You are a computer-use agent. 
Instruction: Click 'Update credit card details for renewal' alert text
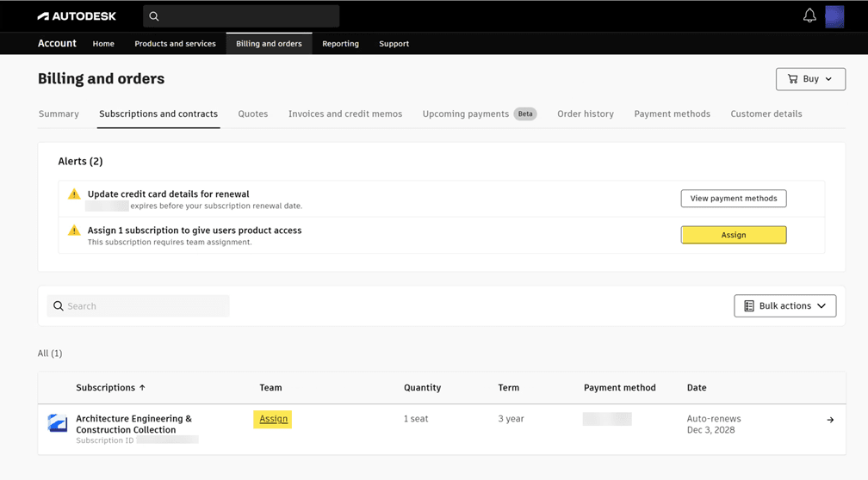168,194
